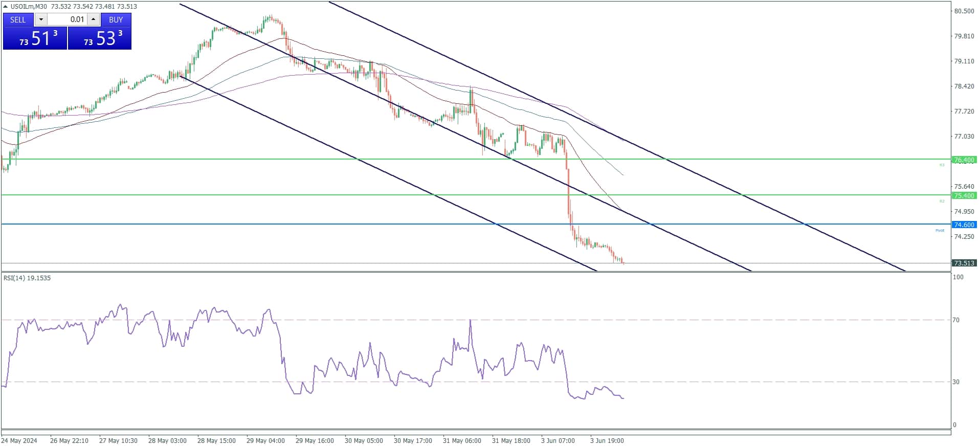
Task: Select the 75.400 green price label
Action: tap(964, 195)
